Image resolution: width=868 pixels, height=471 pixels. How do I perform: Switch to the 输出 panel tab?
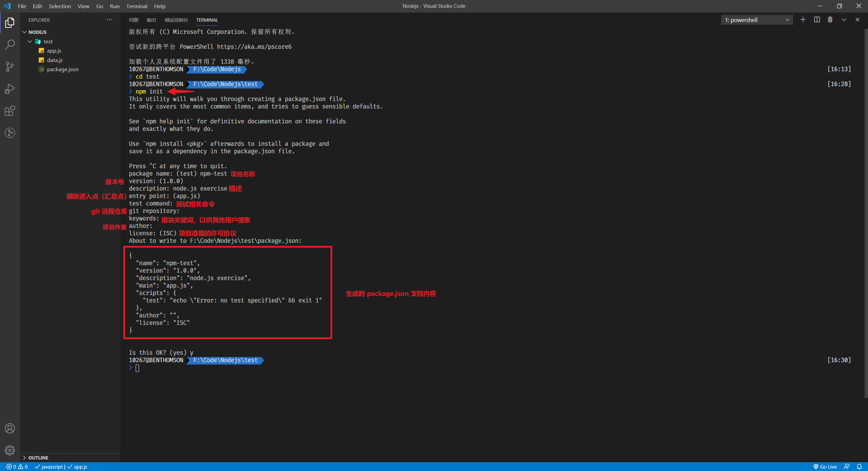coord(151,20)
